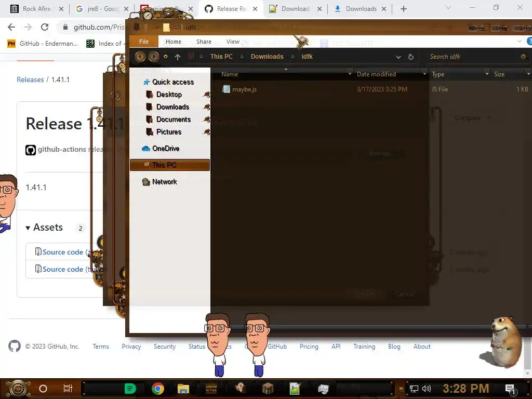Open Cortana circle on taskbar

coord(43,389)
